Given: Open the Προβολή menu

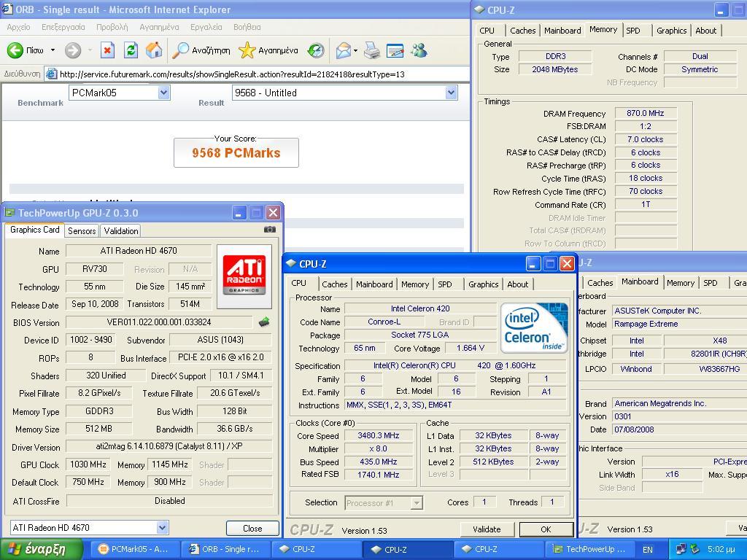Looking at the screenshot, I should 112,27.
